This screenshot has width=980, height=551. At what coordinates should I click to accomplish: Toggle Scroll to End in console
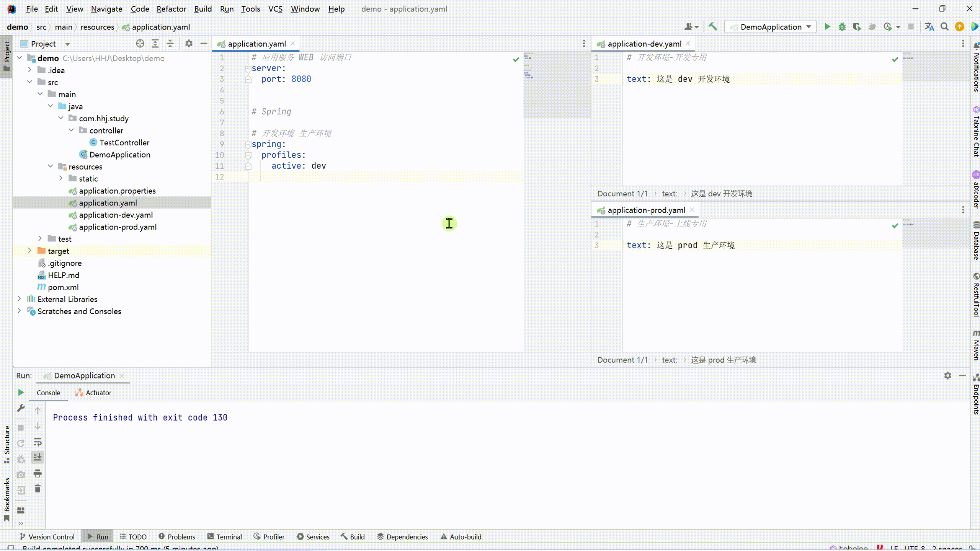(38, 457)
